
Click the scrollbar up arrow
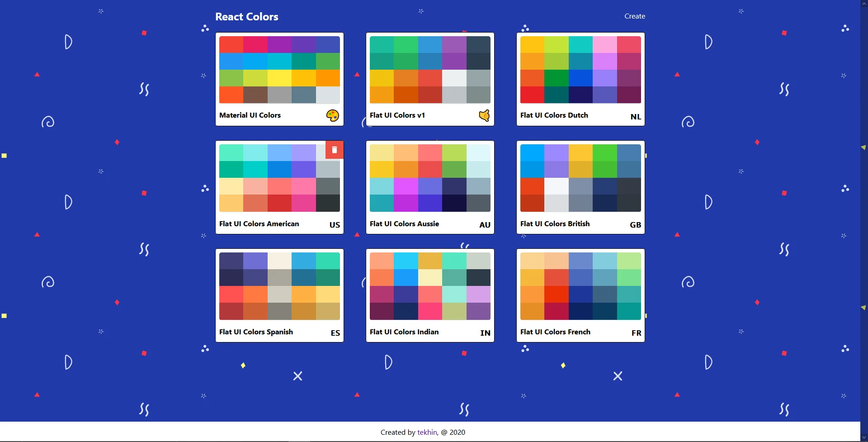[864, 4]
